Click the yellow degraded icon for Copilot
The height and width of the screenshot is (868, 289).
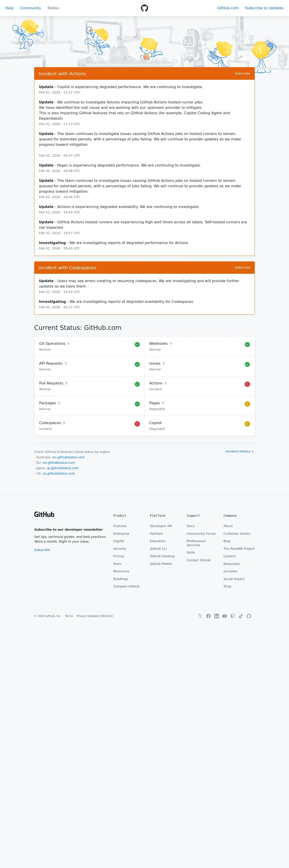pos(247,424)
